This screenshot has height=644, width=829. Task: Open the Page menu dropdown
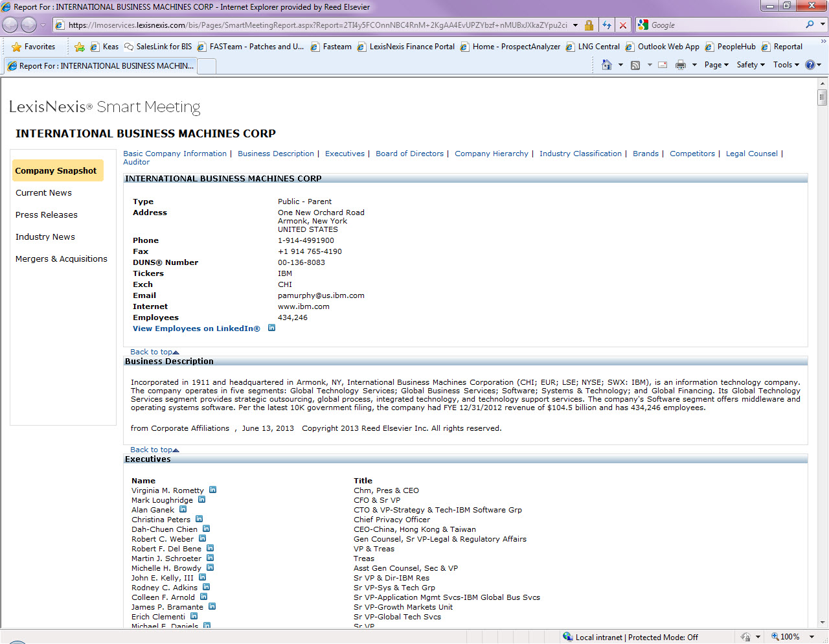coord(716,65)
